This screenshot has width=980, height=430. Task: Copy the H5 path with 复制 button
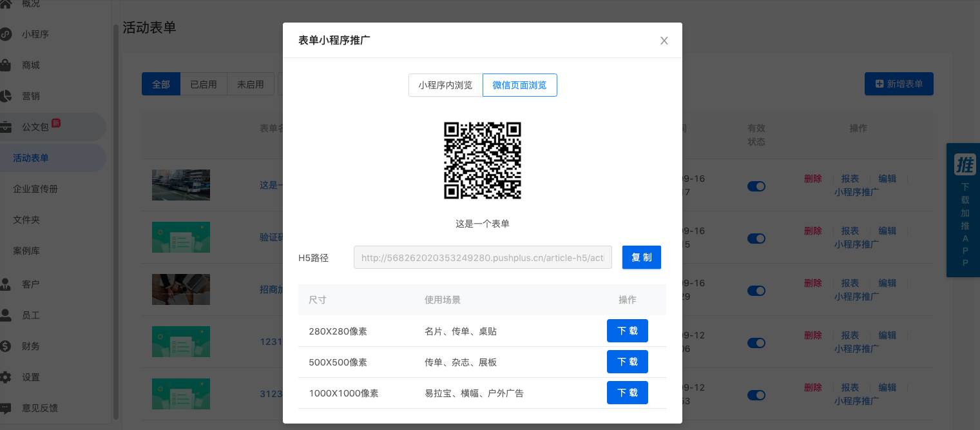(642, 257)
